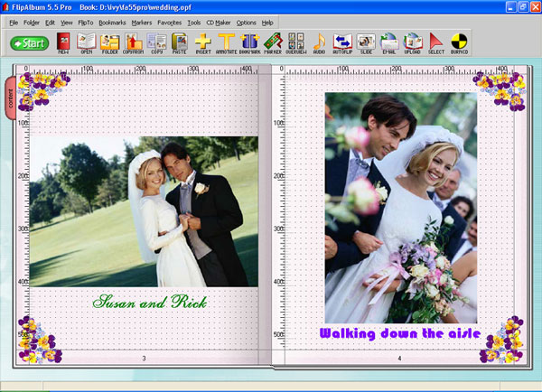Start AutoFlip from the toolbar

342,43
